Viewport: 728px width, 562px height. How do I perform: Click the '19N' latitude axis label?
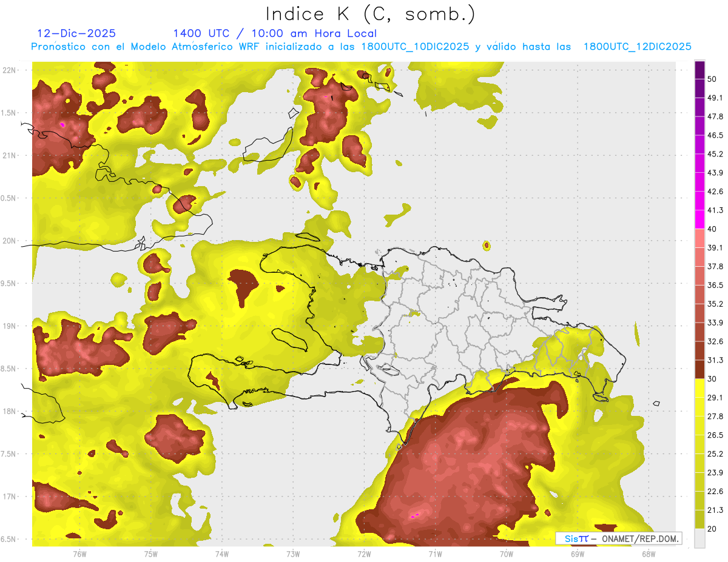click(x=9, y=326)
